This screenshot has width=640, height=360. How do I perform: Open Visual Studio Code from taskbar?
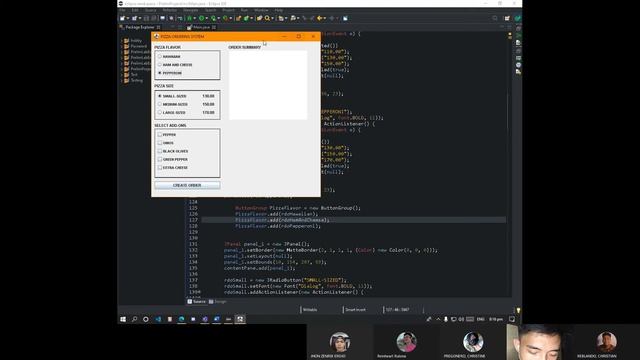(158, 319)
